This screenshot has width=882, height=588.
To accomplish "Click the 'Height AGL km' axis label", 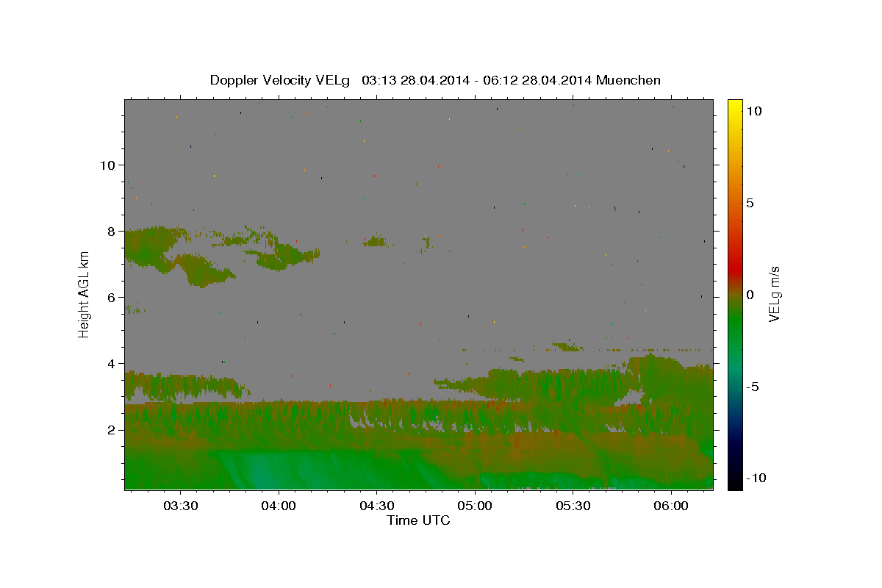I will pos(85,294).
